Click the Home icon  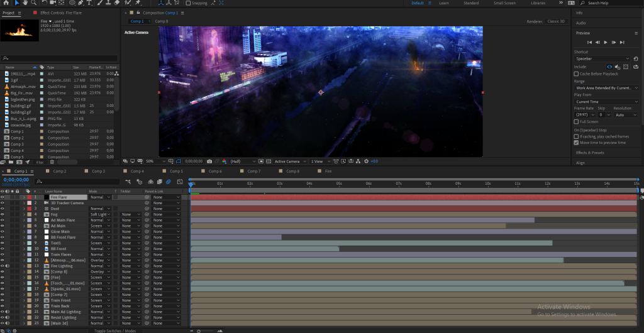click(x=6, y=3)
